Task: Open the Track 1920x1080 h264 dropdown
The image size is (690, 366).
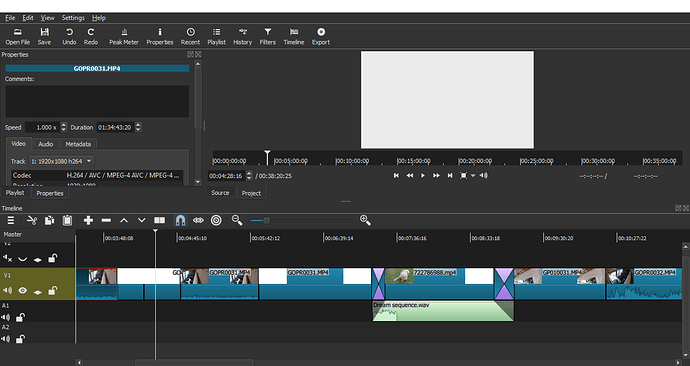Action: pyautogui.click(x=62, y=161)
